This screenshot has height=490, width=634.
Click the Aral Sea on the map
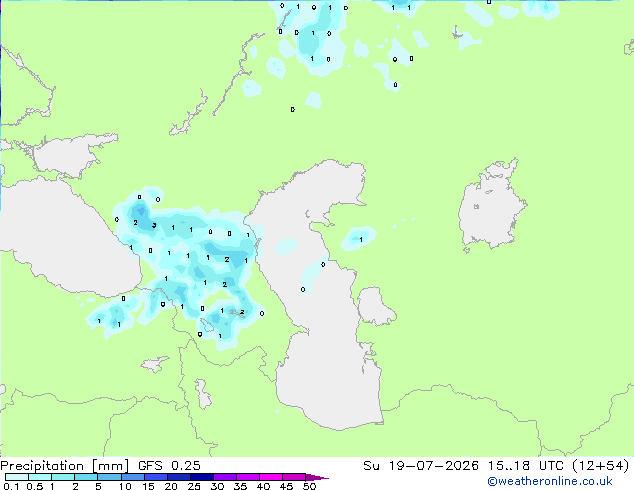[x=491, y=206]
